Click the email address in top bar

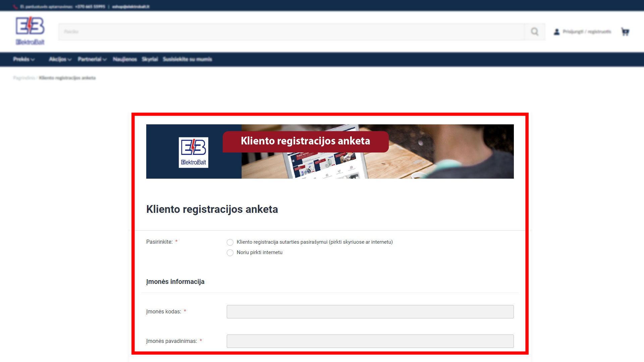point(131,7)
